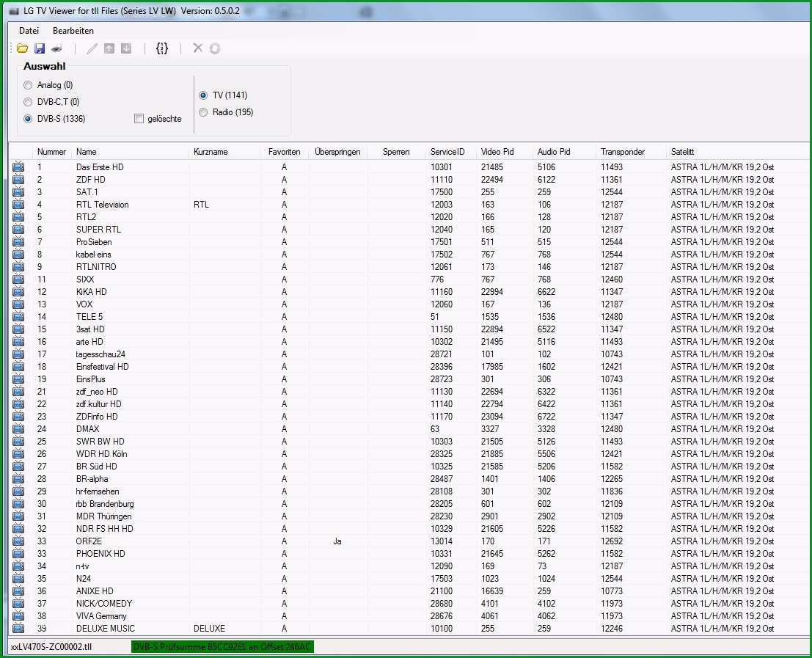This screenshot has height=658, width=812.
Task: Click TV icon of VIVA Germany row
Action: click(18, 615)
